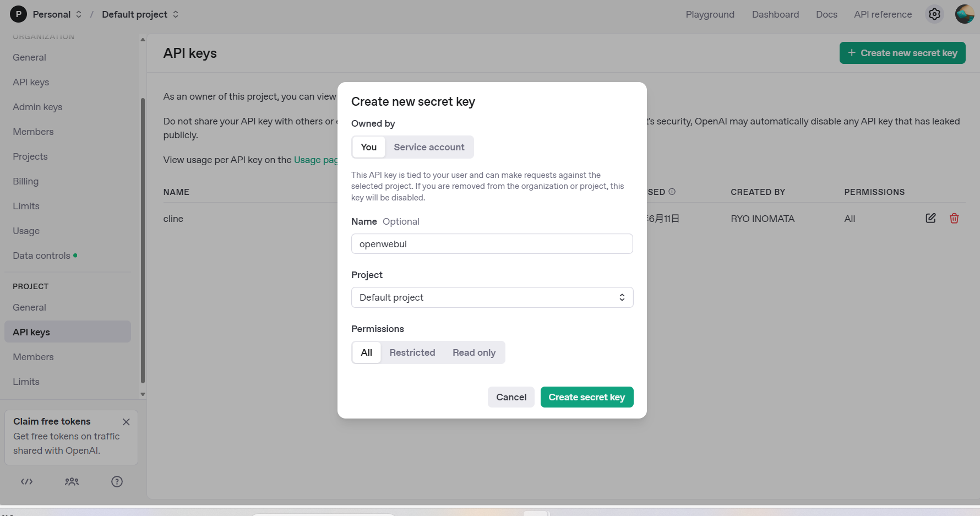Screen dimensions: 980x516
Task: Close the Claim free tokens card
Action: (x=126, y=422)
